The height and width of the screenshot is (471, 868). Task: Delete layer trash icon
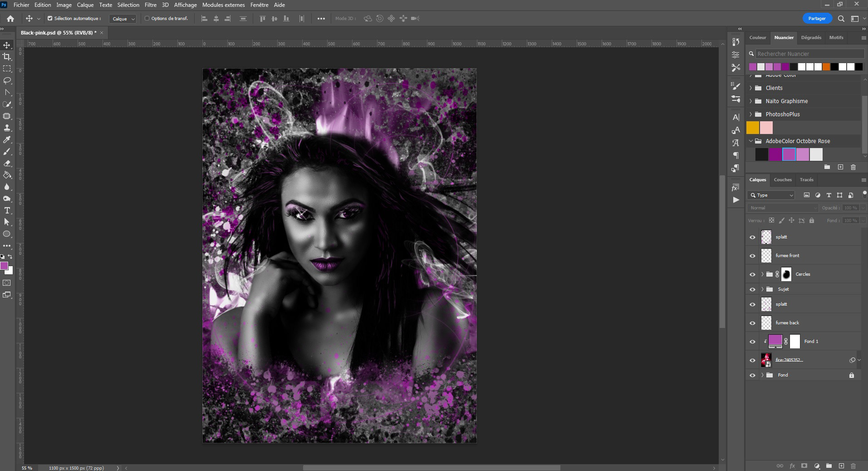pyautogui.click(x=853, y=466)
